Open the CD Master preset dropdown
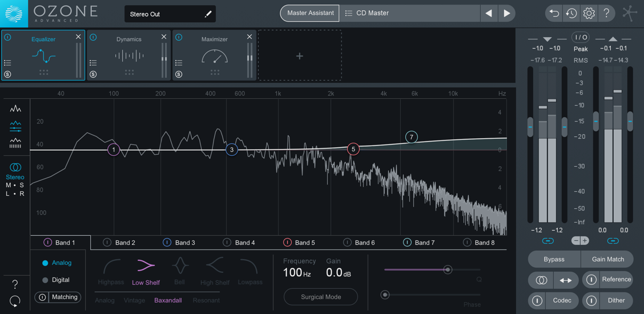This screenshot has height=314, width=644. [x=410, y=14]
